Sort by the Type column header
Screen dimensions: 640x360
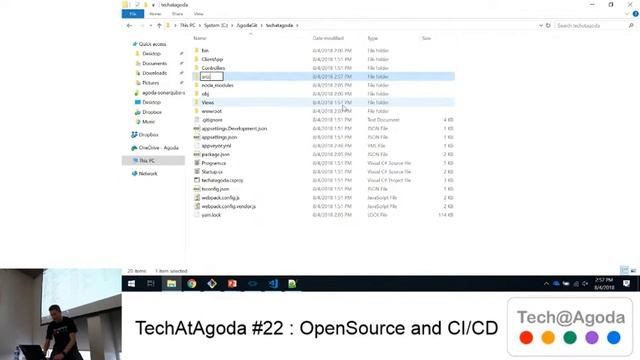(x=373, y=38)
